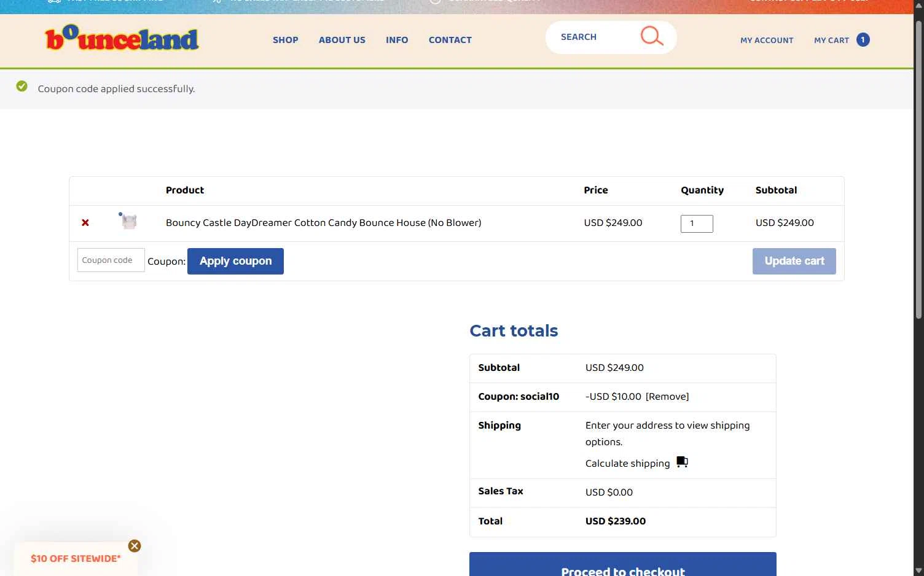Click the Total value USD $239.00

tap(616, 521)
